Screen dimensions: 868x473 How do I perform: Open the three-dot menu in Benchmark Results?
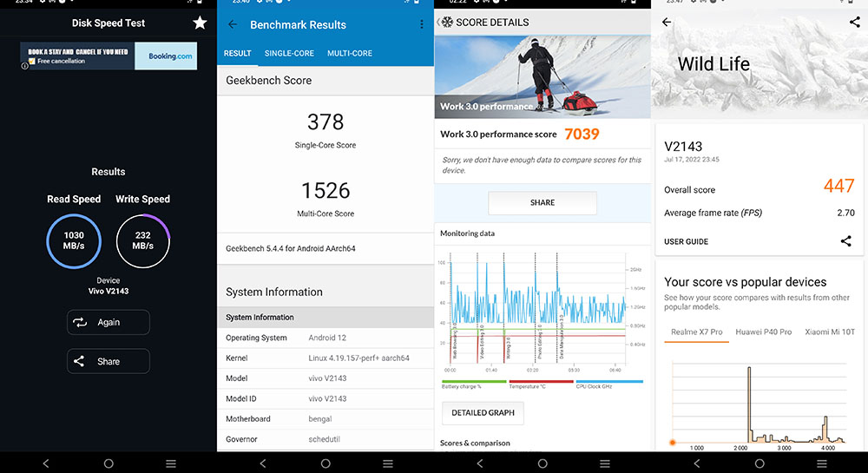(421, 24)
